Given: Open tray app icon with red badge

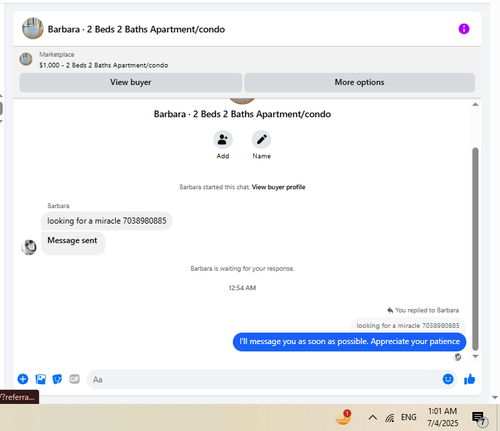Looking at the screenshot, I should click(343, 417).
